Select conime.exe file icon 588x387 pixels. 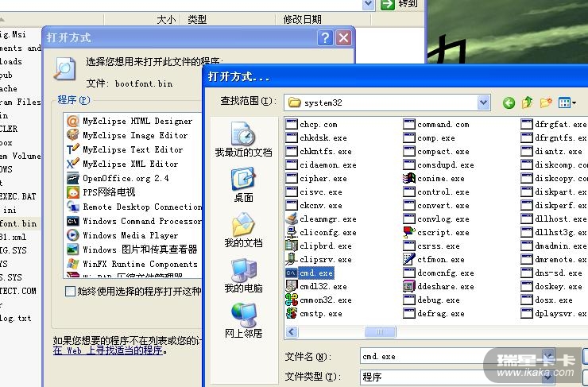[x=409, y=178]
